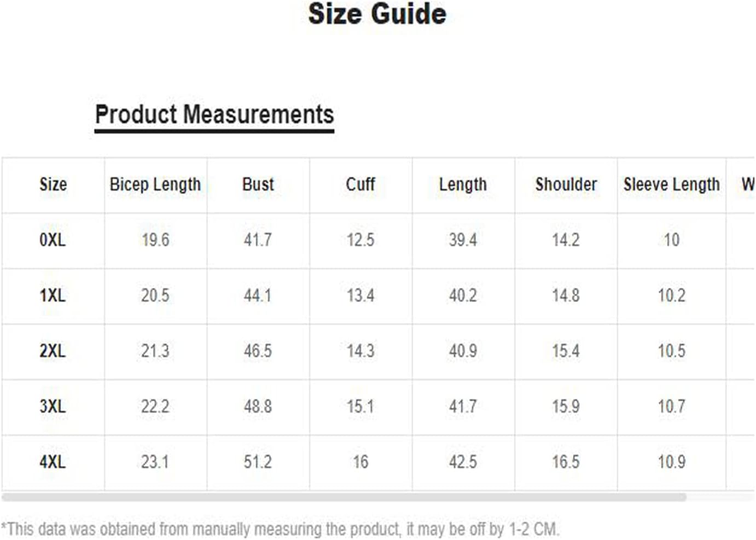Click the 4XL bust value 51.2
This screenshot has height=540, width=756.
tap(258, 462)
